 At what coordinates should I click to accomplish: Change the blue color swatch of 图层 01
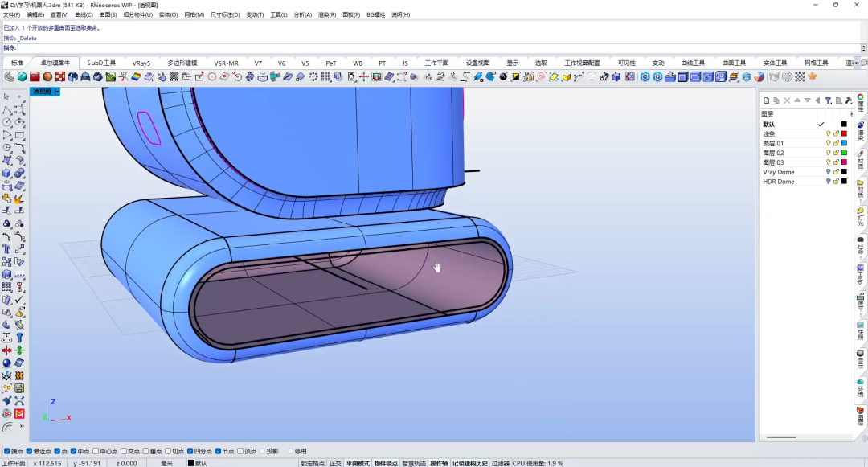(x=844, y=143)
